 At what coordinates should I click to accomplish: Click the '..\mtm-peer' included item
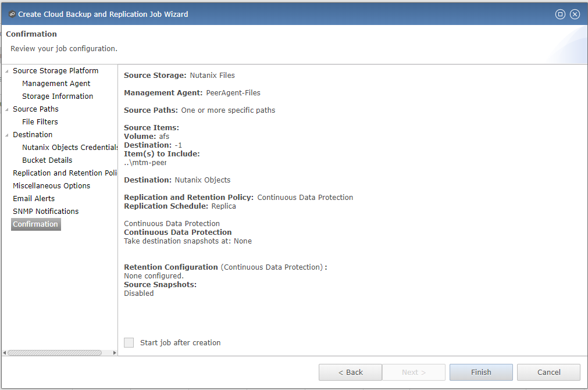tap(145, 163)
